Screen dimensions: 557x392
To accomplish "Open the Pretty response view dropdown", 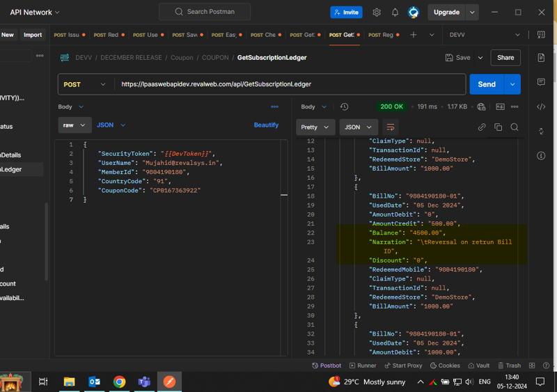I will pos(315,127).
